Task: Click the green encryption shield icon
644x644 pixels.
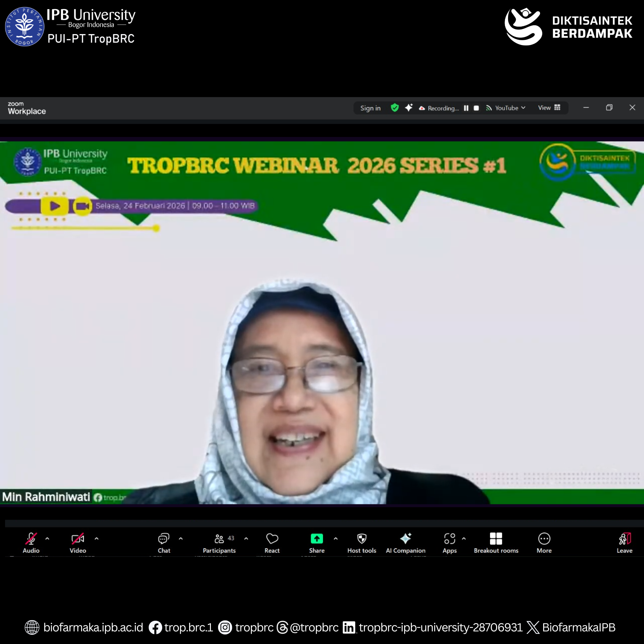Action: (x=395, y=108)
